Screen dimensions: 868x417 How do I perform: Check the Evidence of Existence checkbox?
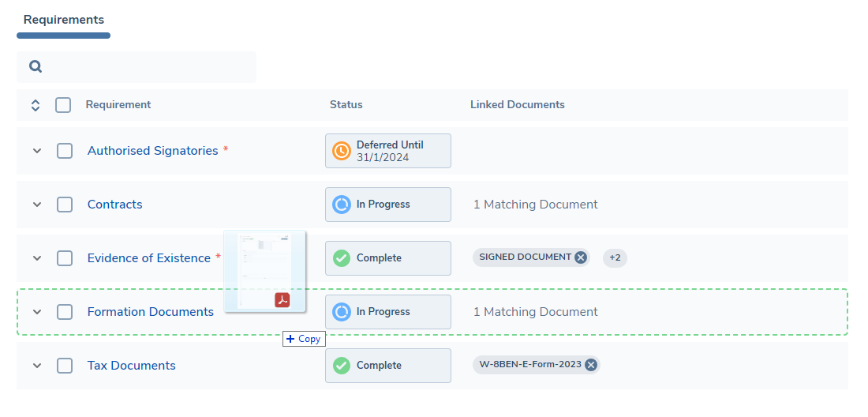click(x=65, y=258)
